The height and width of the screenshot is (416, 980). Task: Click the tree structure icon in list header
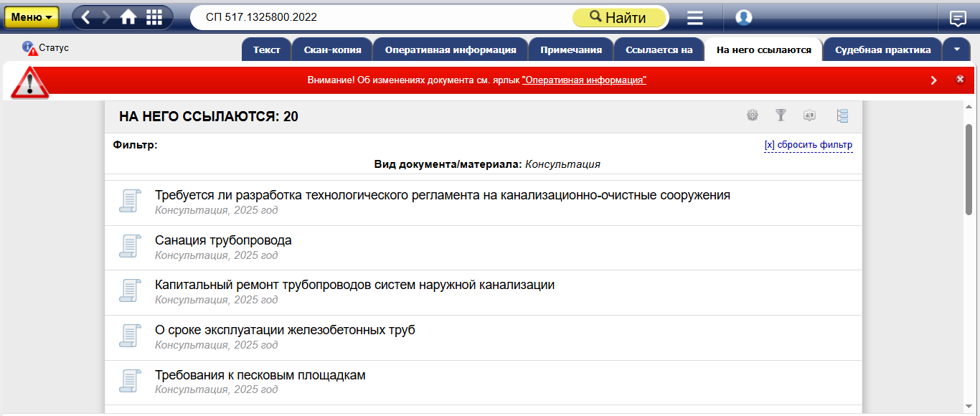click(842, 115)
